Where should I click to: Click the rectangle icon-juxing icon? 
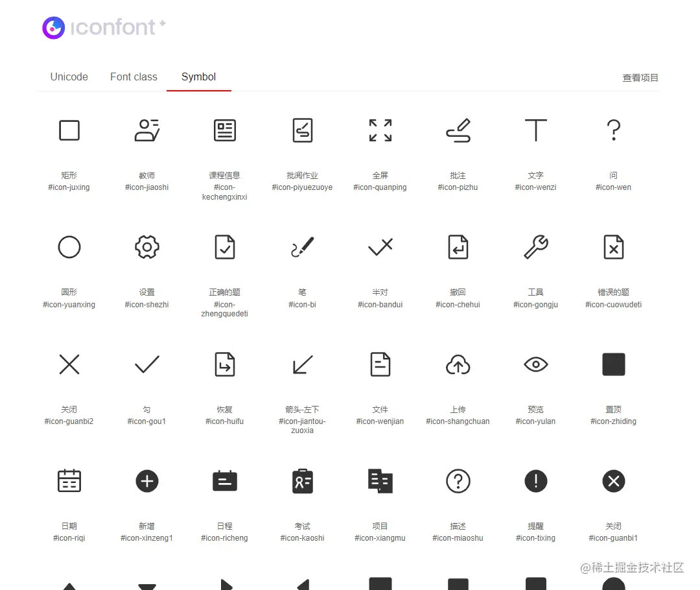69,130
